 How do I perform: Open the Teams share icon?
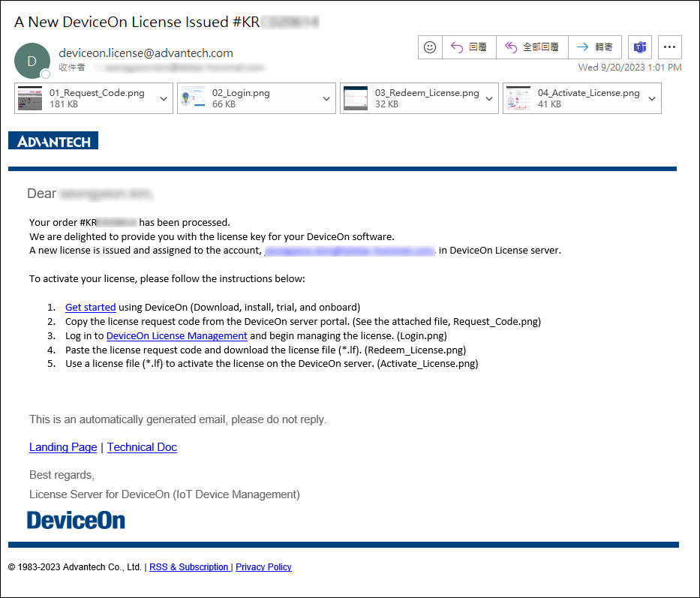(x=640, y=47)
